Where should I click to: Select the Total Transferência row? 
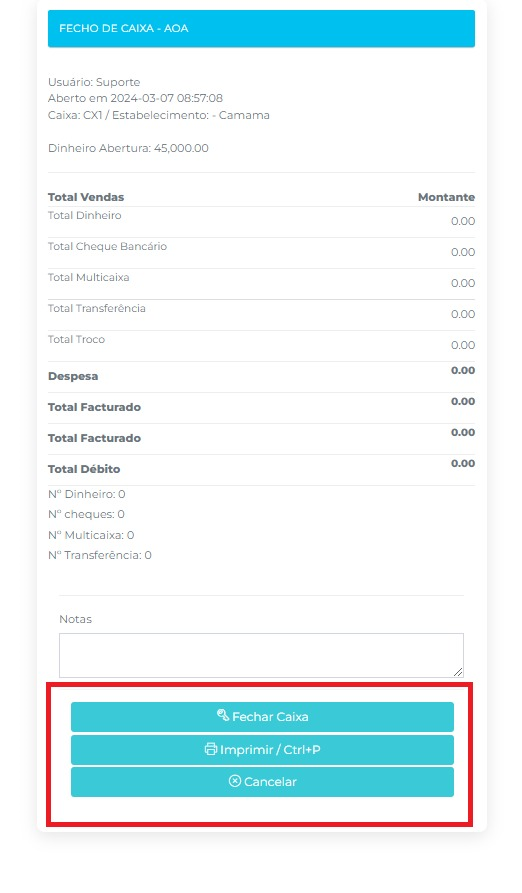[261, 315]
